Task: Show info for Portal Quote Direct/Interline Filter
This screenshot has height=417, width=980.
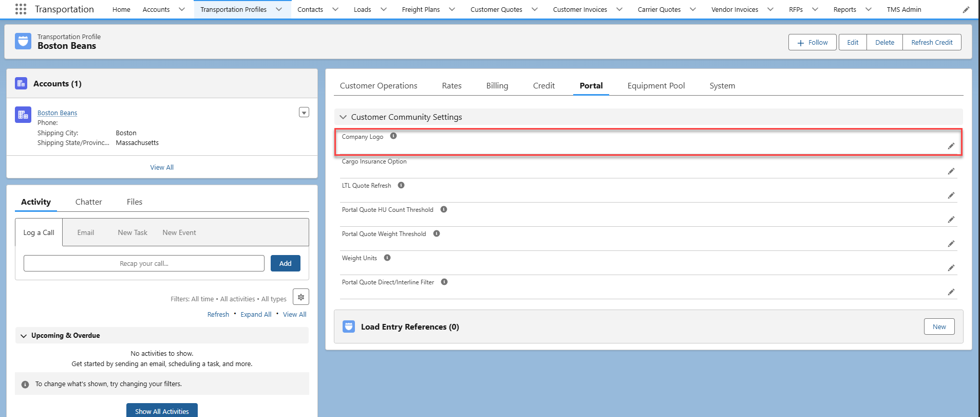Action: pyautogui.click(x=444, y=282)
